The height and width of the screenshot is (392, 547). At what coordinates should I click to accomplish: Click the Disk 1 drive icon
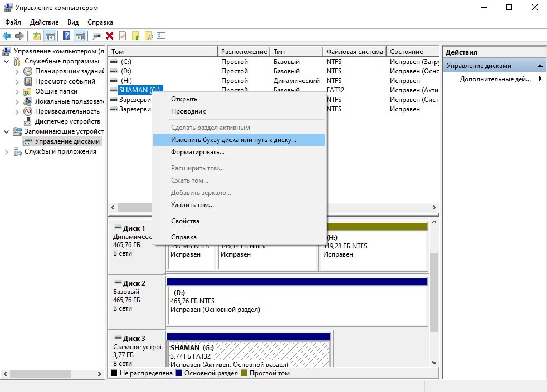click(118, 227)
